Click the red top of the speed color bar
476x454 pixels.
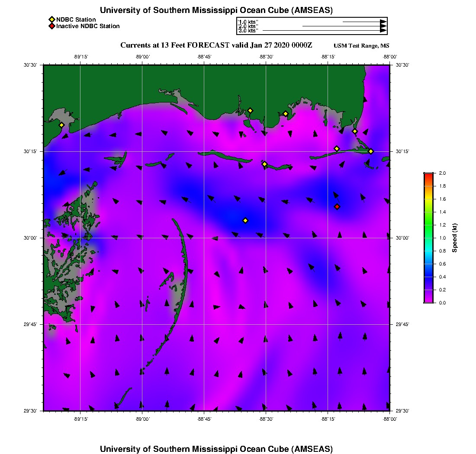[428, 175]
